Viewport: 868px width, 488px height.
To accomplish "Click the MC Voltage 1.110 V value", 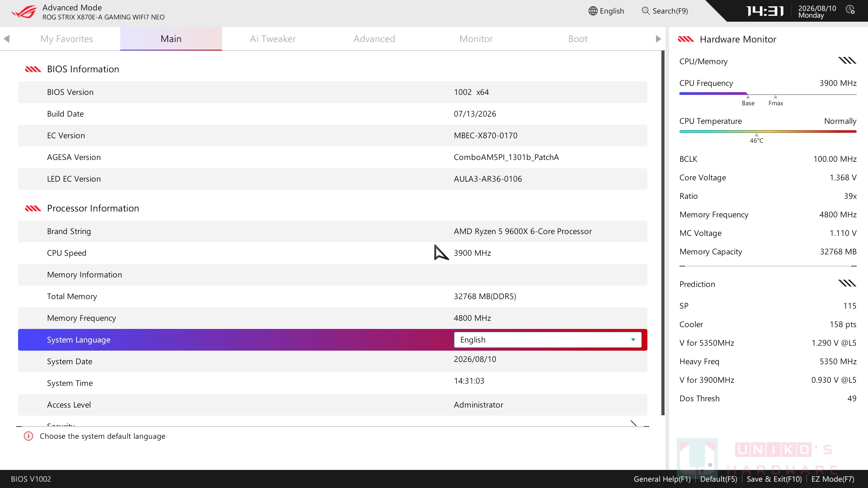I will click(x=843, y=233).
